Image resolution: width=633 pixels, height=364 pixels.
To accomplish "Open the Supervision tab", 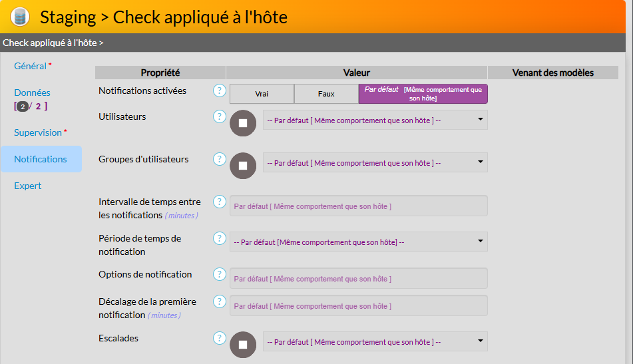I will [x=38, y=132].
